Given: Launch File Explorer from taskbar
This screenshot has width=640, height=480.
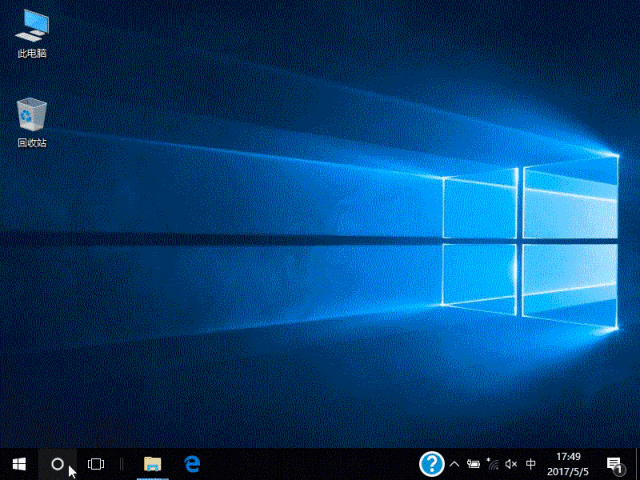Looking at the screenshot, I should tap(153, 464).
